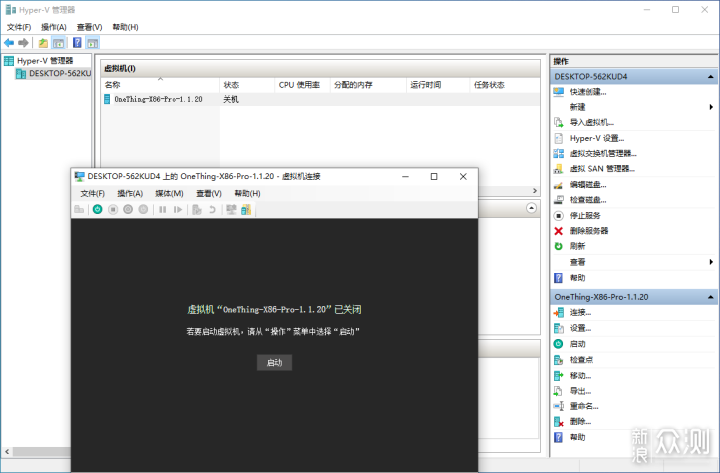Screen dimensions: 720x473
Task: Open Virtual Switch Manager action
Action: [x=603, y=153]
